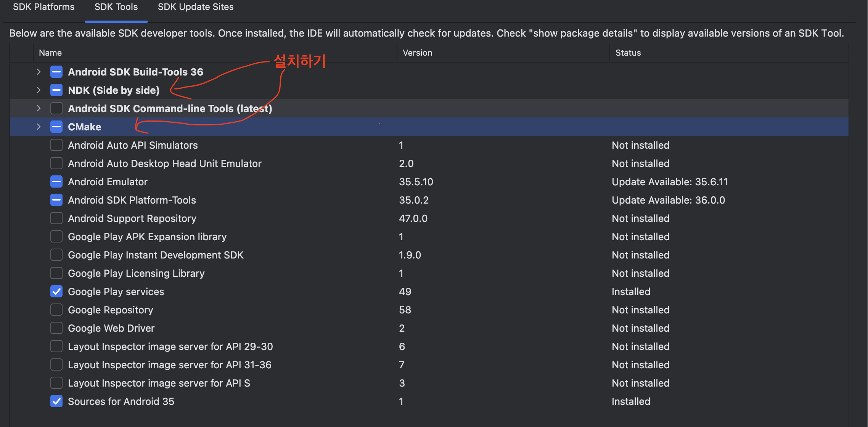Expand the NDK (Side by side) entry
Image resolution: width=868 pixels, height=427 pixels.
coord(39,90)
